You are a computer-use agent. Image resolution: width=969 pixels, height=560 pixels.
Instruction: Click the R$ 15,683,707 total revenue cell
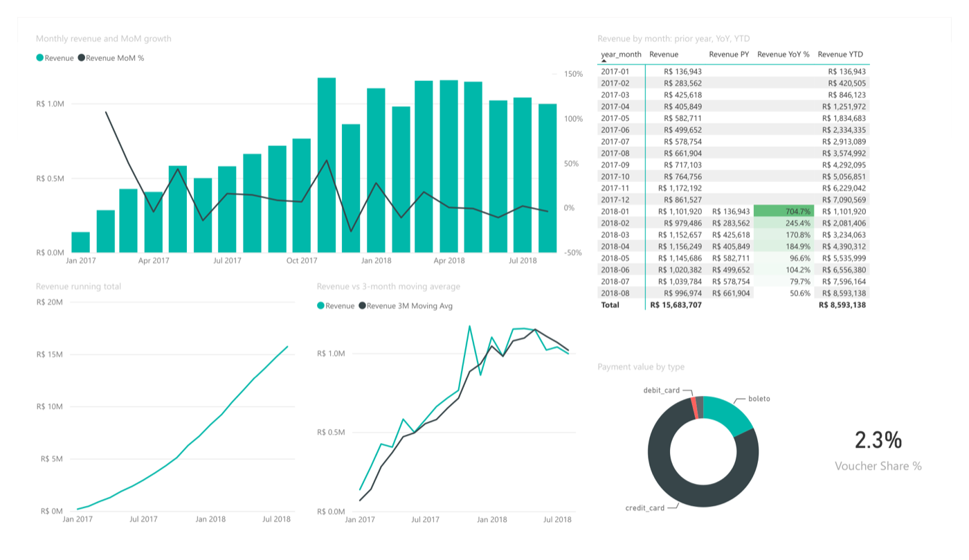(676, 305)
